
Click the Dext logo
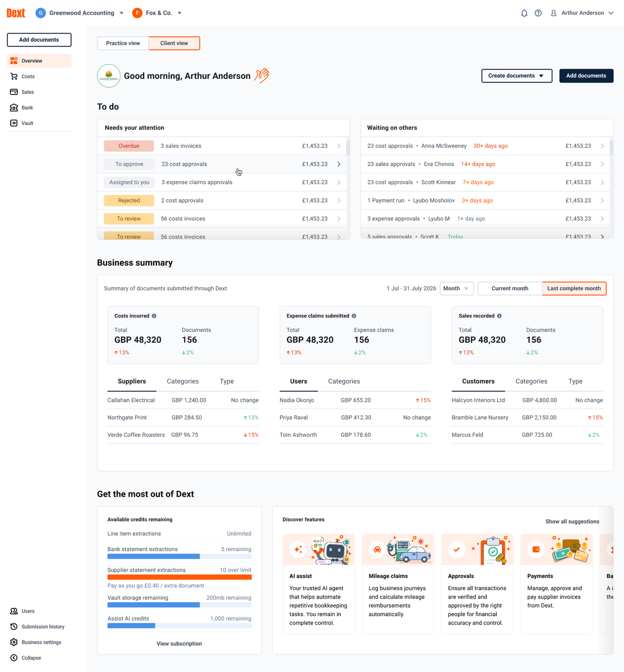16,13
